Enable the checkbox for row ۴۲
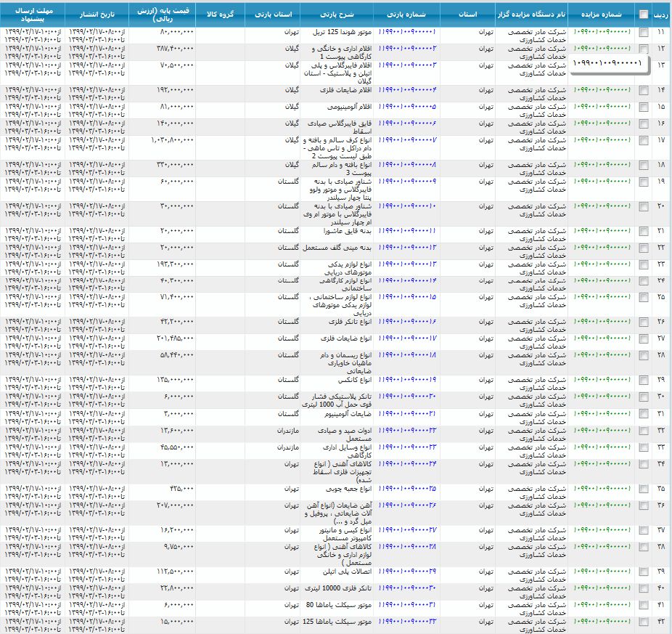The image size is (672, 634). [x=644, y=621]
